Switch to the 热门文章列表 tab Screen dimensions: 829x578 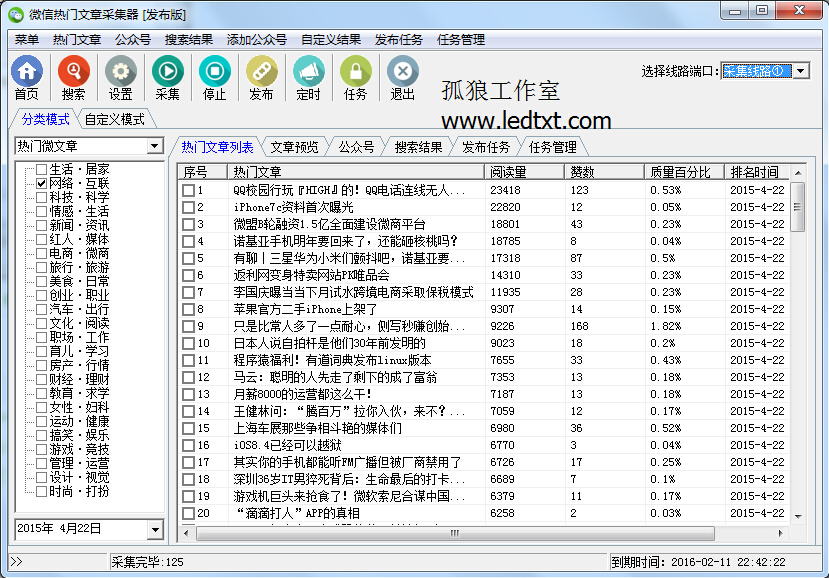217,147
